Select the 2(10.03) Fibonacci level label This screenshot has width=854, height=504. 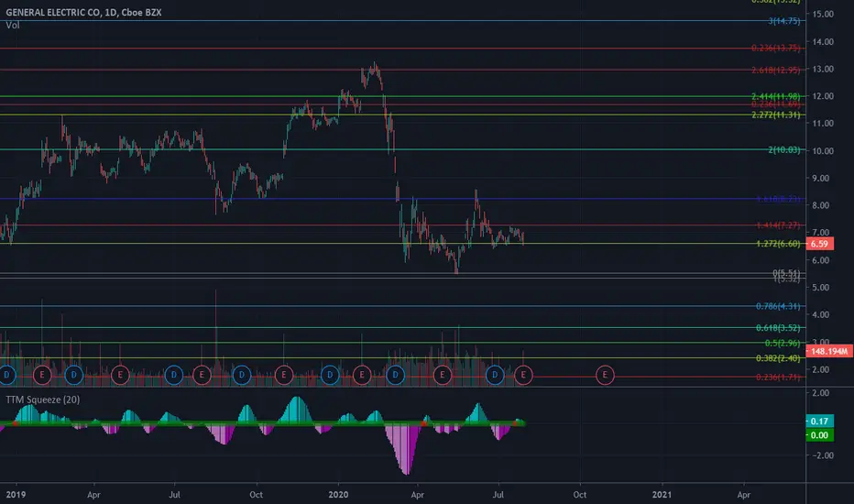coord(783,150)
